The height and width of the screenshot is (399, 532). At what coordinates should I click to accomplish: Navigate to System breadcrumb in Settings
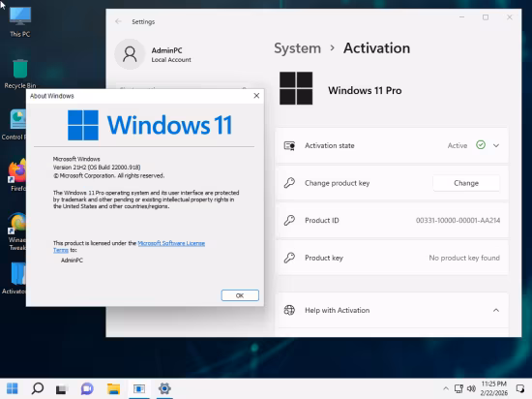coord(297,48)
